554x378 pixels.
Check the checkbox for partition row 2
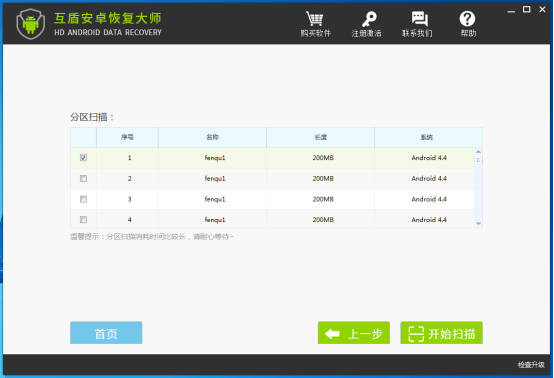(x=83, y=178)
